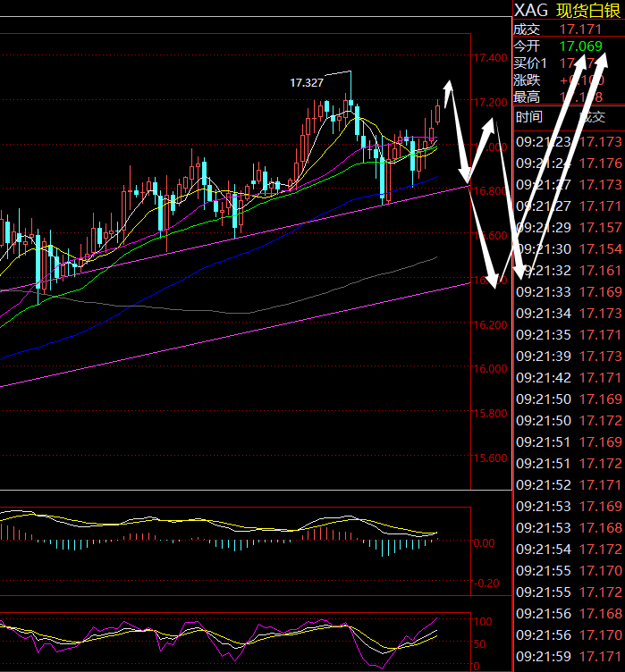
Task: Select the 今开 value 17.069
Action: (580, 46)
